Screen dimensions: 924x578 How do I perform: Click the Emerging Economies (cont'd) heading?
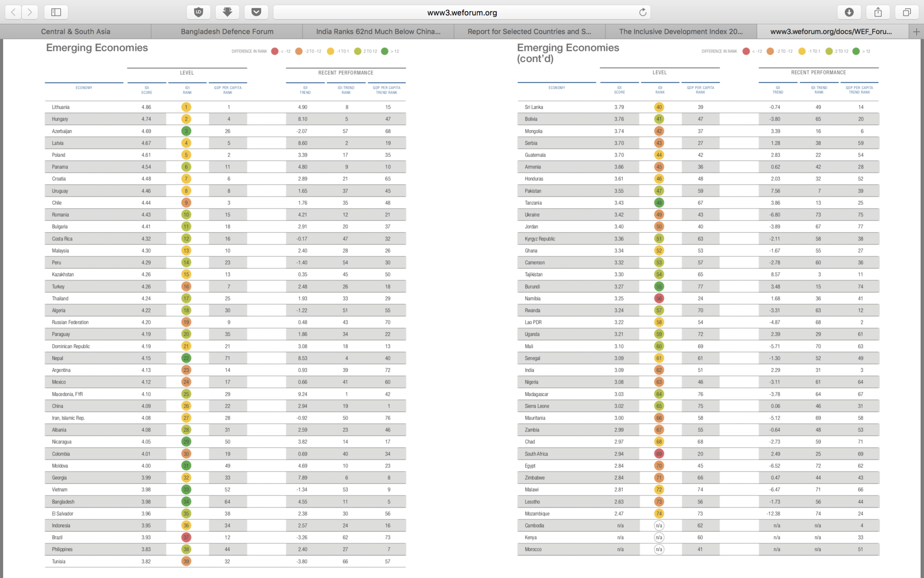568,53
